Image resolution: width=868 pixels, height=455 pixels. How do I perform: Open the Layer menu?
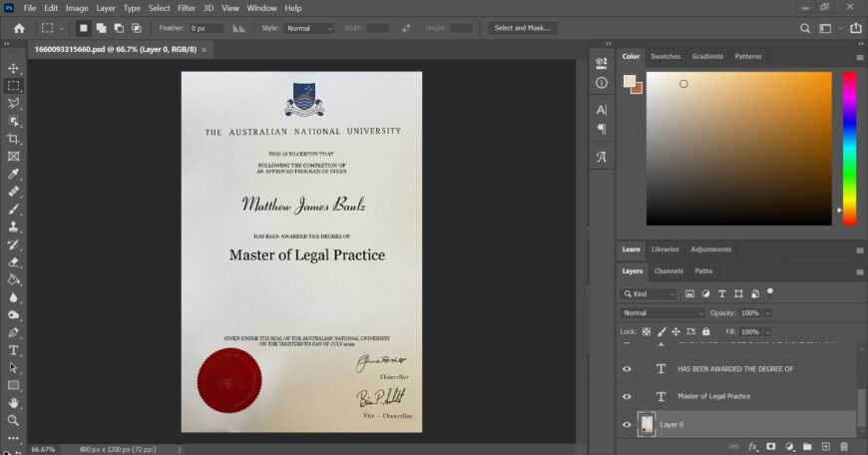click(105, 8)
